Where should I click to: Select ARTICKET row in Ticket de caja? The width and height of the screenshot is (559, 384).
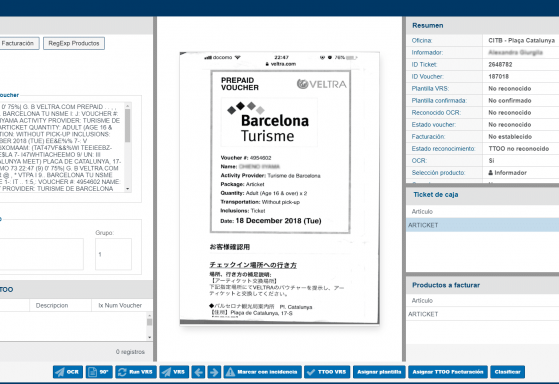[482, 225]
